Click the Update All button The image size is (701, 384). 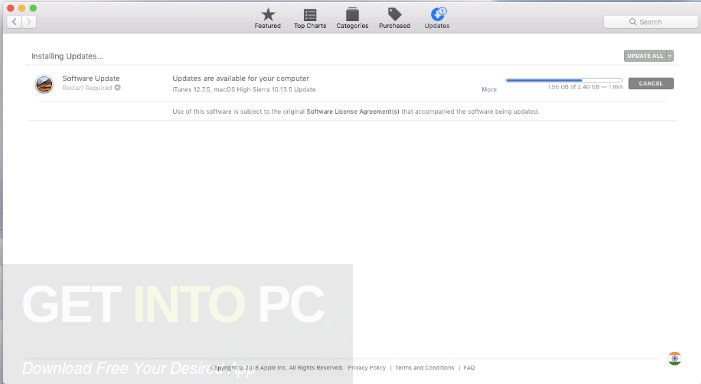tap(645, 56)
